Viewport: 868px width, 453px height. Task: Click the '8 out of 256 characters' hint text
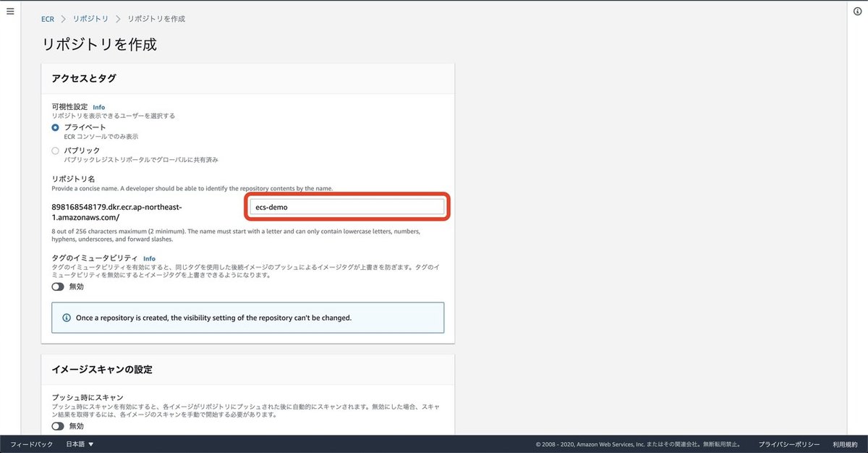point(236,234)
